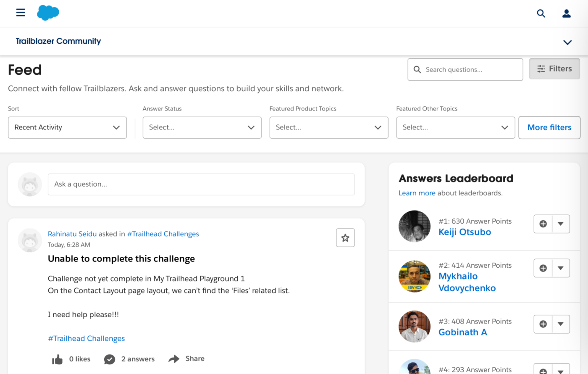Image resolution: width=588 pixels, height=374 pixels.
Task: Follow Gobinath A with the plus button
Action: tap(543, 324)
